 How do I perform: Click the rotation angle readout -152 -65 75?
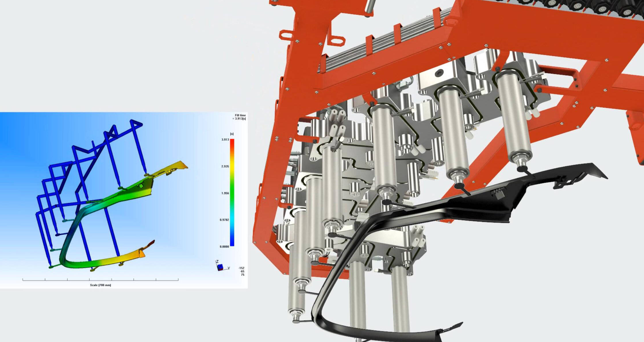pos(241,271)
